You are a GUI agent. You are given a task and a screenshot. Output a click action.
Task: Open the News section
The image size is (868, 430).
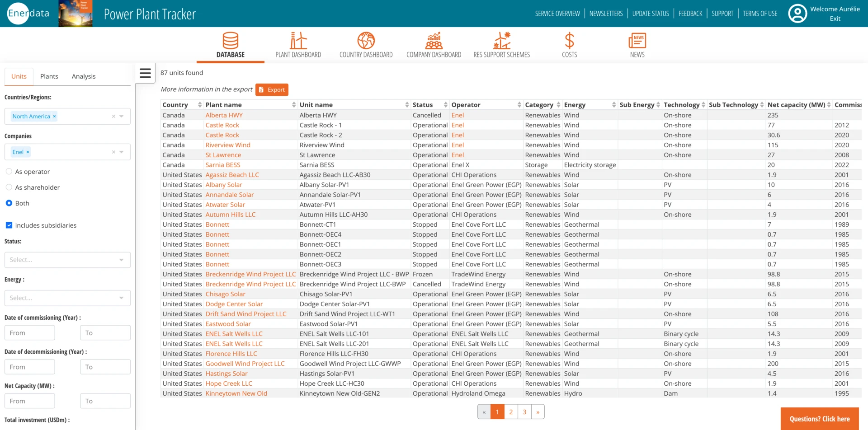pos(637,44)
